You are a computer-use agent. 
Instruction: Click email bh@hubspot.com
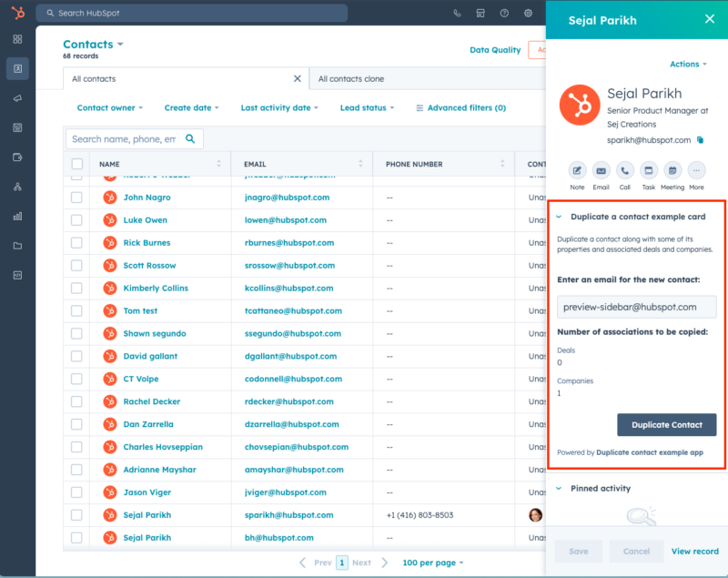279,538
